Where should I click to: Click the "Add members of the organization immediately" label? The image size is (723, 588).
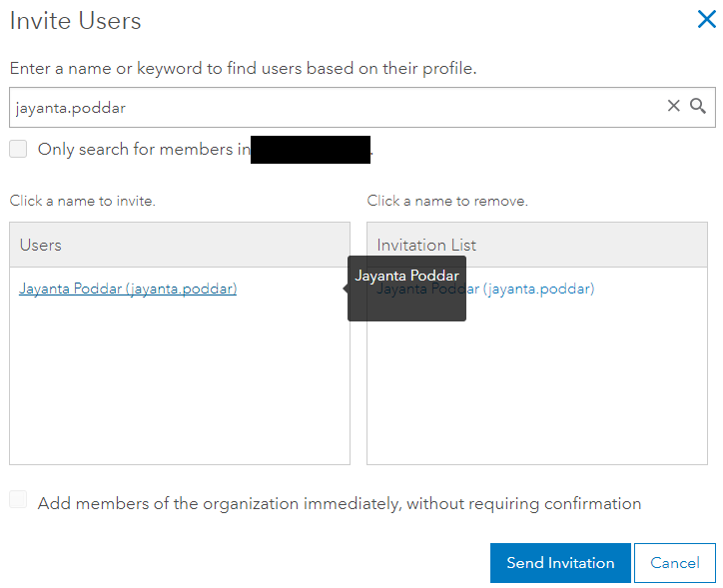click(340, 503)
